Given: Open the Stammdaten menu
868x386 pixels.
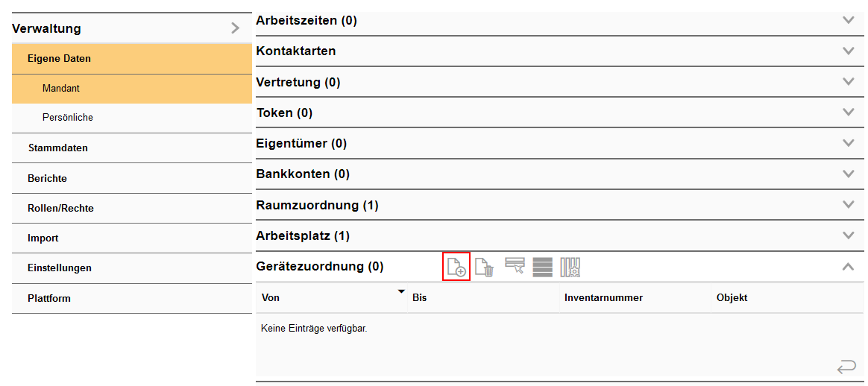Looking at the screenshot, I should (58, 148).
